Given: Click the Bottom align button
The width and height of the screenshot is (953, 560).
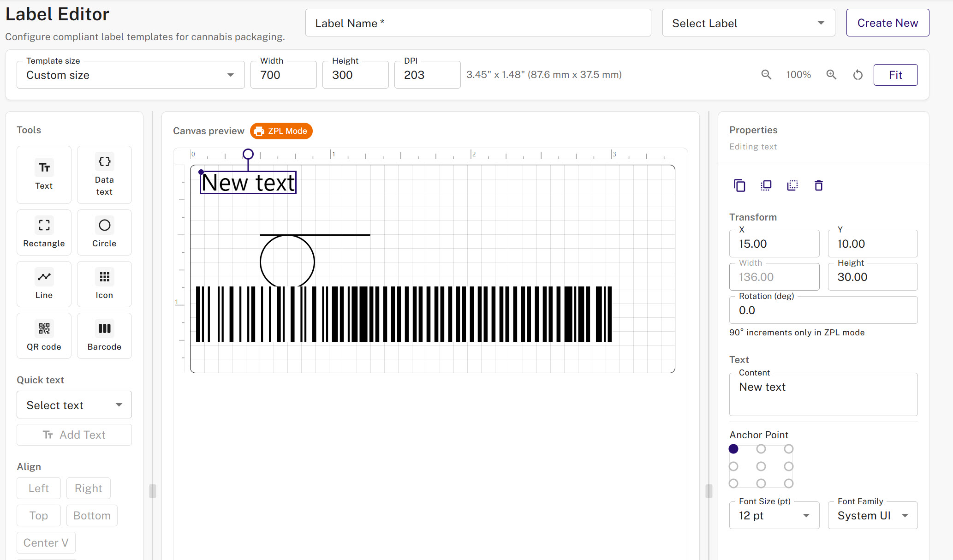Looking at the screenshot, I should (92, 516).
